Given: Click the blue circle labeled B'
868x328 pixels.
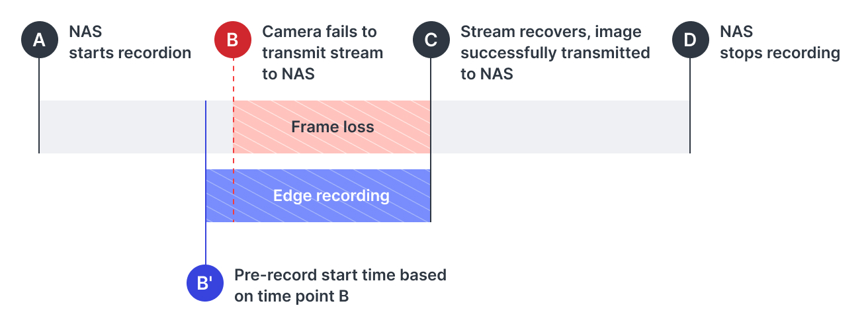Looking at the screenshot, I should (206, 283).
